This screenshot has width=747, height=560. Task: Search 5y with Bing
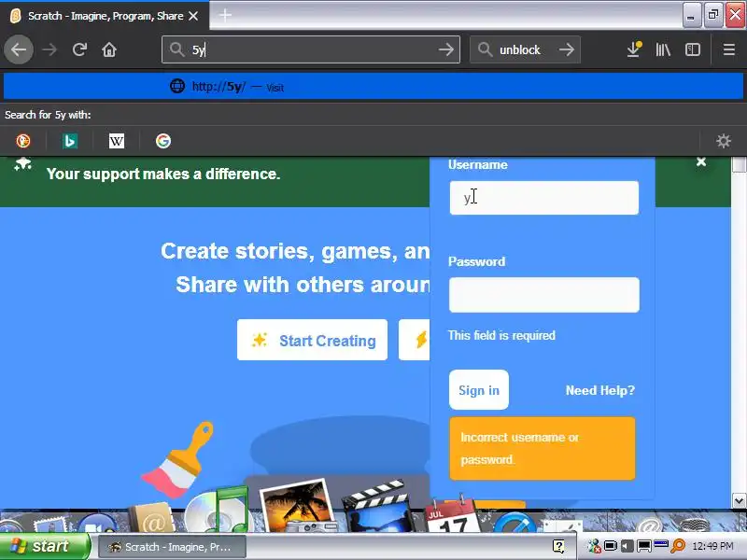[x=70, y=141]
